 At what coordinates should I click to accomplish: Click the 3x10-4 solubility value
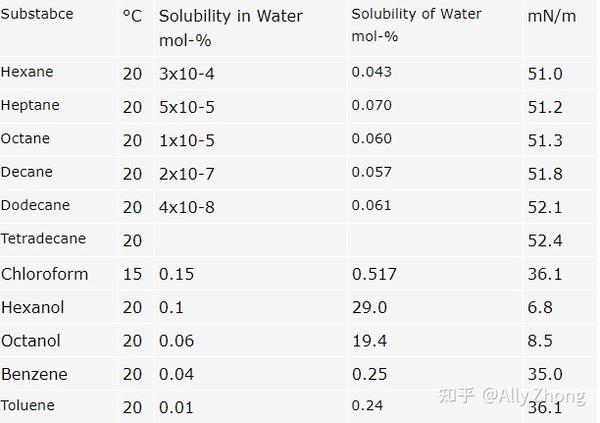(187, 74)
